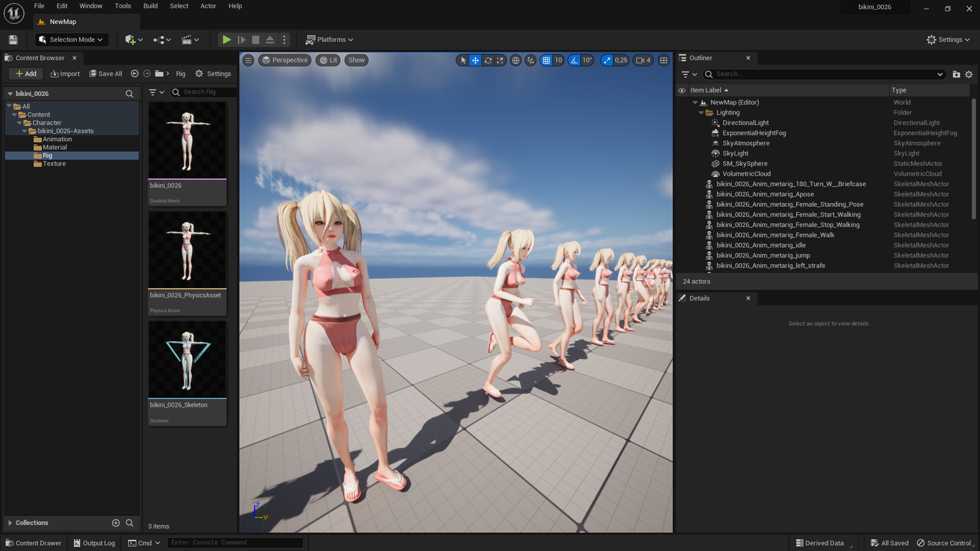Open the quick add content icon menu
The width and height of the screenshot is (980, 551).
pos(134,40)
